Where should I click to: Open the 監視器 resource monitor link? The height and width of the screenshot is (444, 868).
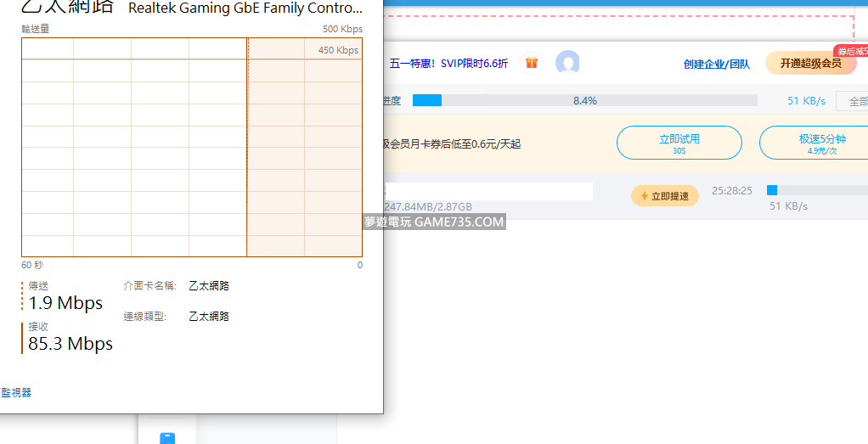coord(15,393)
